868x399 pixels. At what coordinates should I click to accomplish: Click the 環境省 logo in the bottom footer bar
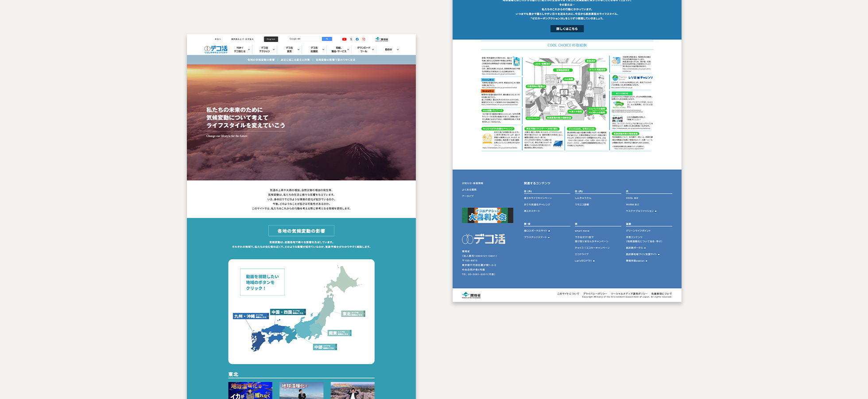tap(471, 295)
